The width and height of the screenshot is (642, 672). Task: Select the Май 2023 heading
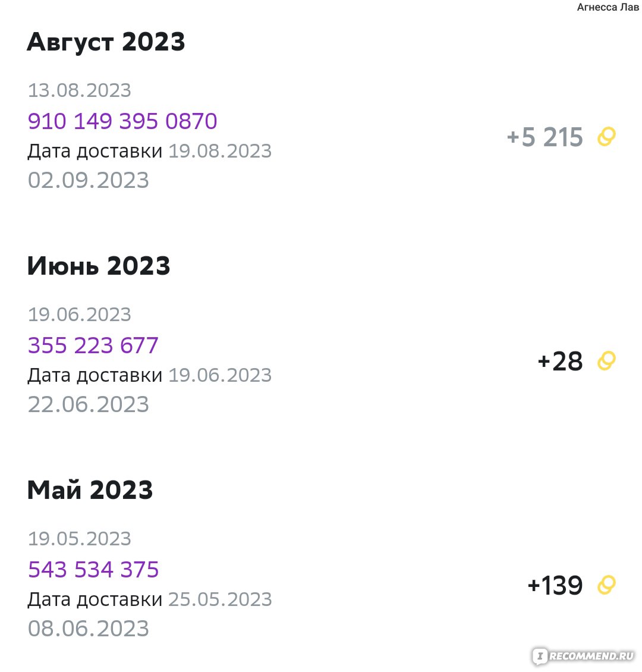90,490
